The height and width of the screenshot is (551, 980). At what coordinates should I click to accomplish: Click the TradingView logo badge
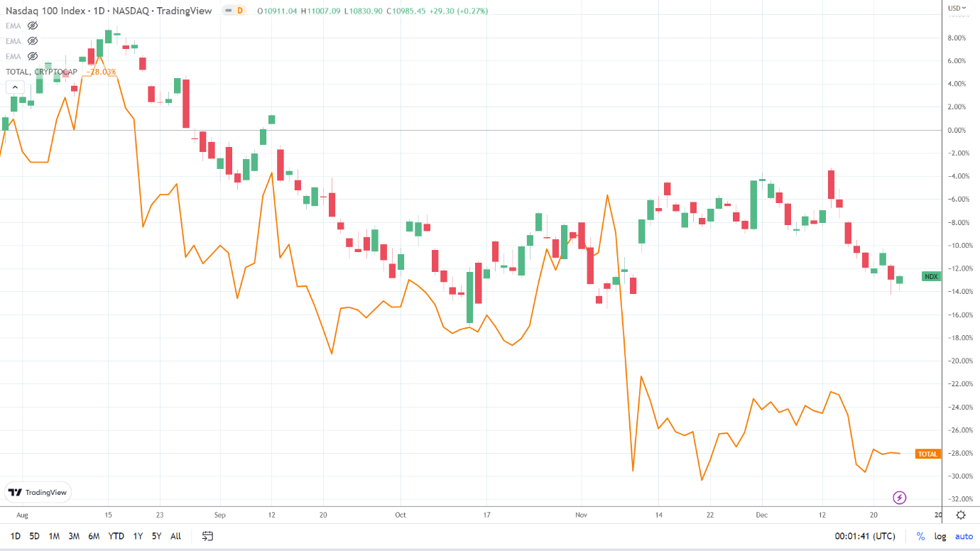pos(38,492)
